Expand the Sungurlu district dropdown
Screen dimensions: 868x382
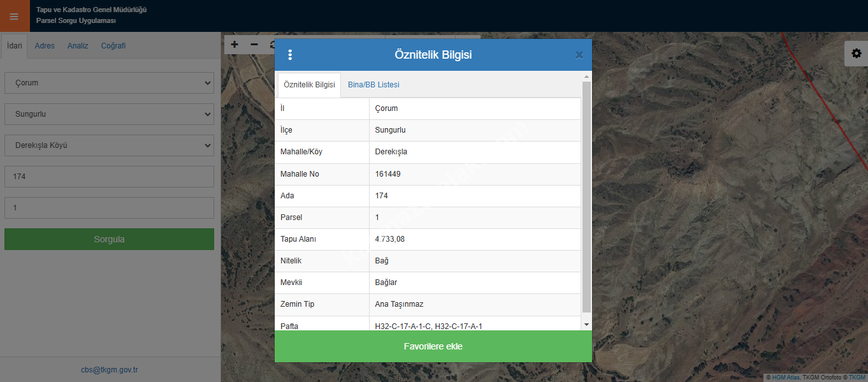coord(109,114)
